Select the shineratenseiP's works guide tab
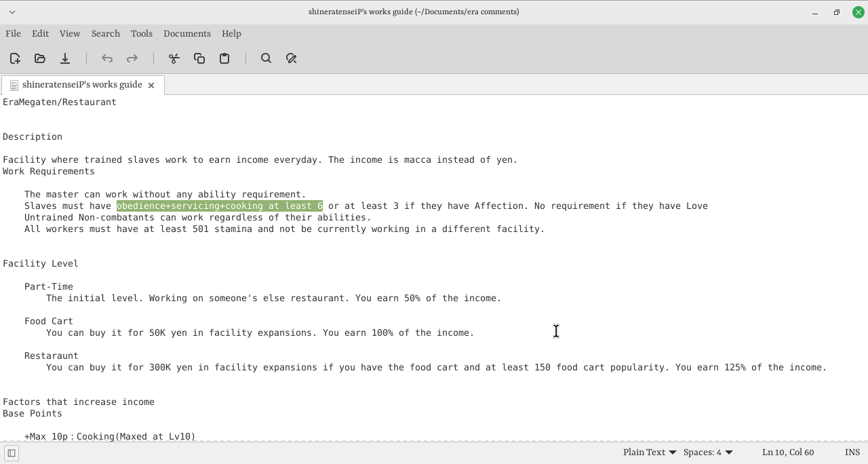Image resolution: width=868 pixels, height=464 pixels. click(82, 85)
